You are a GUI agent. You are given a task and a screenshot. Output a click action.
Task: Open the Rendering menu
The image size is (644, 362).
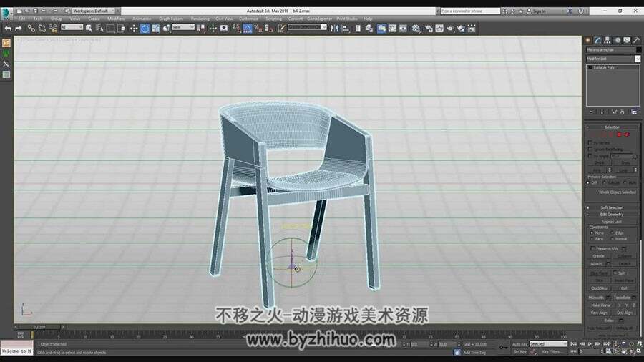click(x=200, y=19)
